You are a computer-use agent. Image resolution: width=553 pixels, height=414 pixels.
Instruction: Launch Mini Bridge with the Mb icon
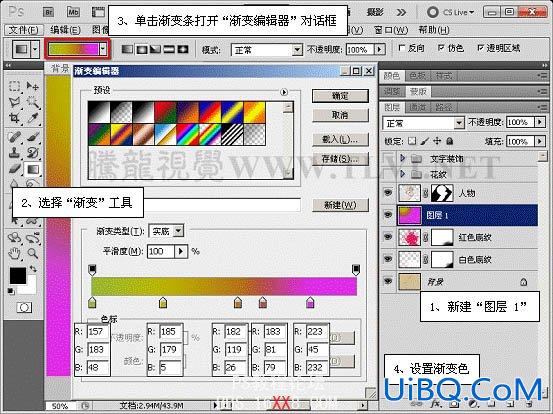73,12
